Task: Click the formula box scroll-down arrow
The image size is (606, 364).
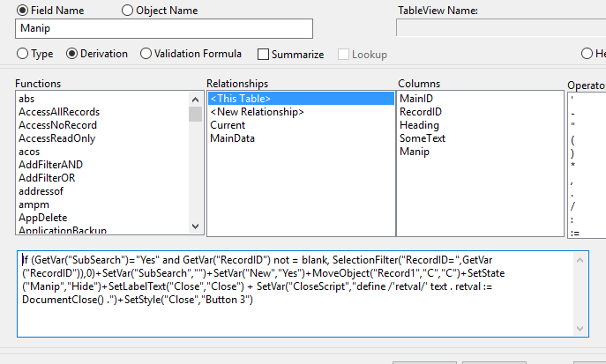Action: pos(580,329)
